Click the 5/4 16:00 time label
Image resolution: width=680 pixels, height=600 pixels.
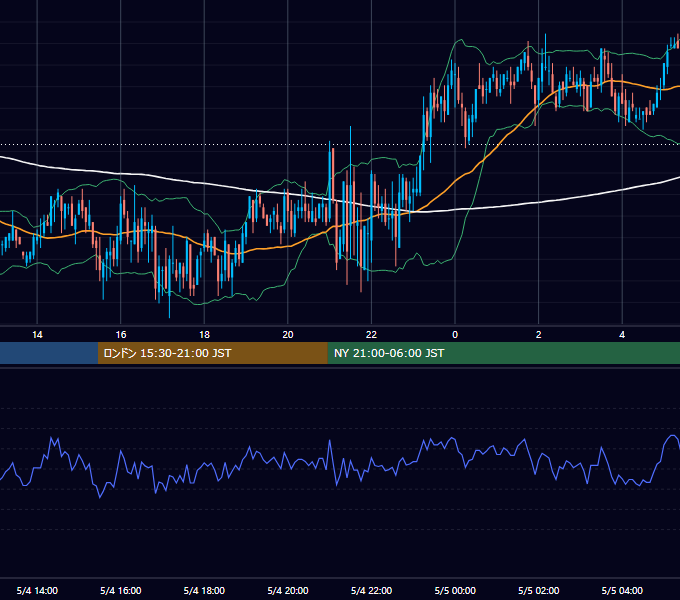[x=121, y=591]
